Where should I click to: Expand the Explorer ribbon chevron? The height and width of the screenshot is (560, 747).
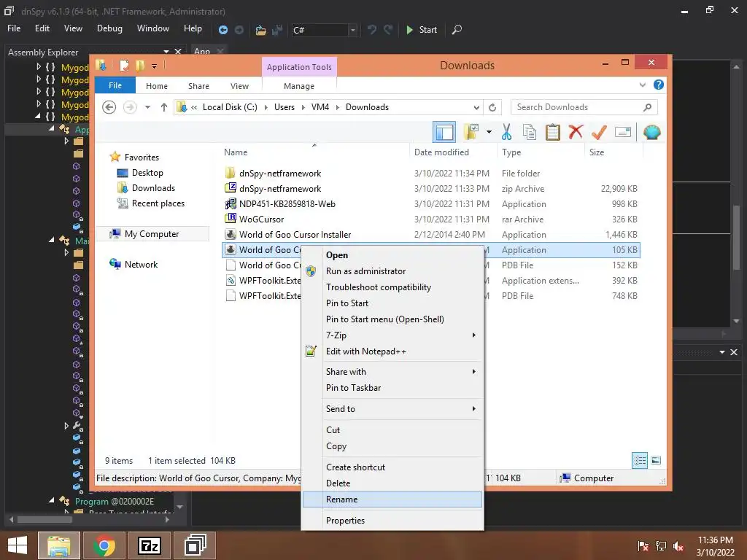642,85
